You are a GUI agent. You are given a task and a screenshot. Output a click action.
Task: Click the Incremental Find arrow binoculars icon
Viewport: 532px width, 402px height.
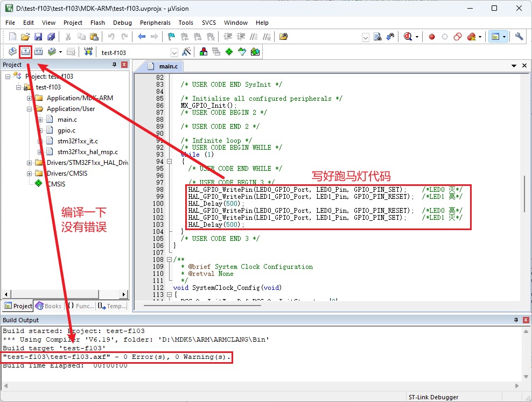(x=390, y=37)
